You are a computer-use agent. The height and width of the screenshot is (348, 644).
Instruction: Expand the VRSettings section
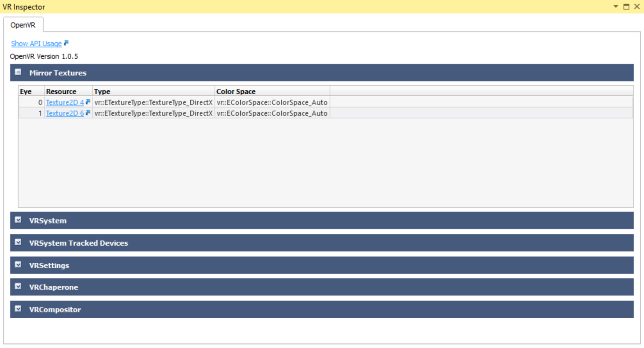(18, 264)
